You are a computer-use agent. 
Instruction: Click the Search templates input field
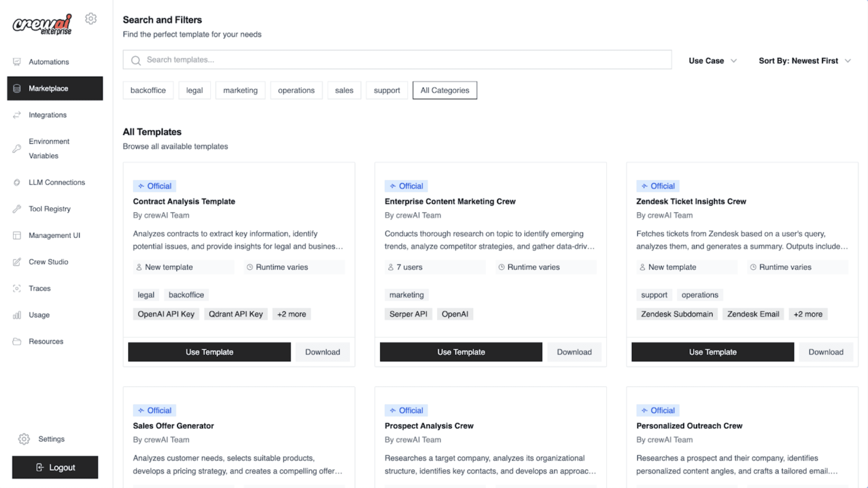tap(397, 60)
